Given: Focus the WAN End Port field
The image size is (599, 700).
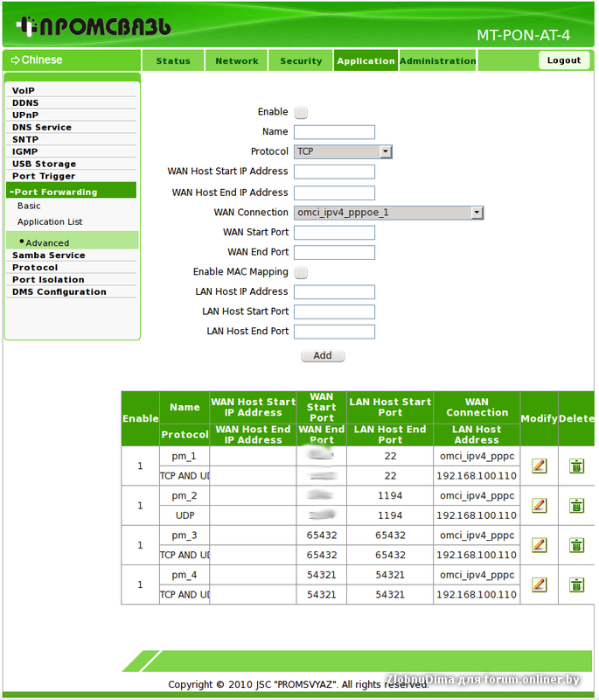Looking at the screenshot, I should coord(335,253).
